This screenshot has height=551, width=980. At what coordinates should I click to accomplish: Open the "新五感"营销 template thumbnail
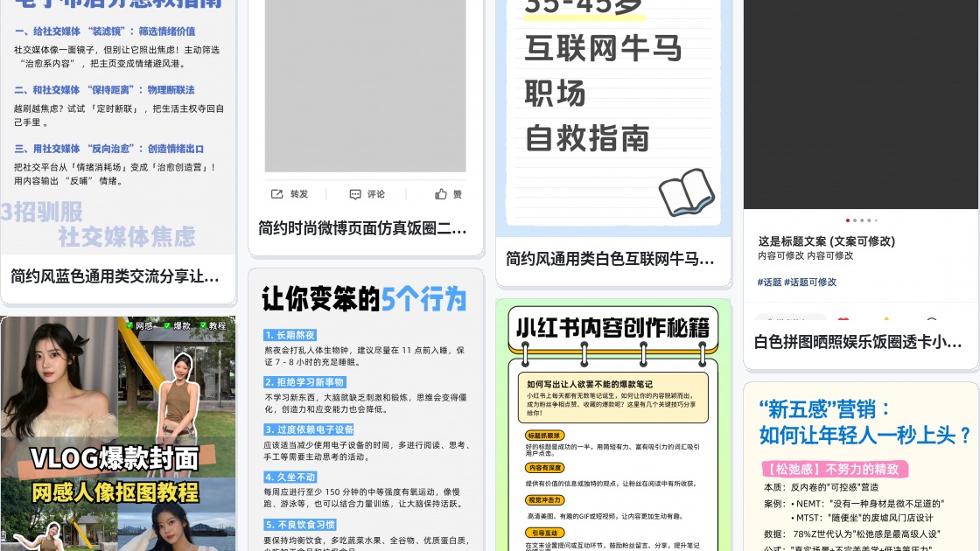861,467
